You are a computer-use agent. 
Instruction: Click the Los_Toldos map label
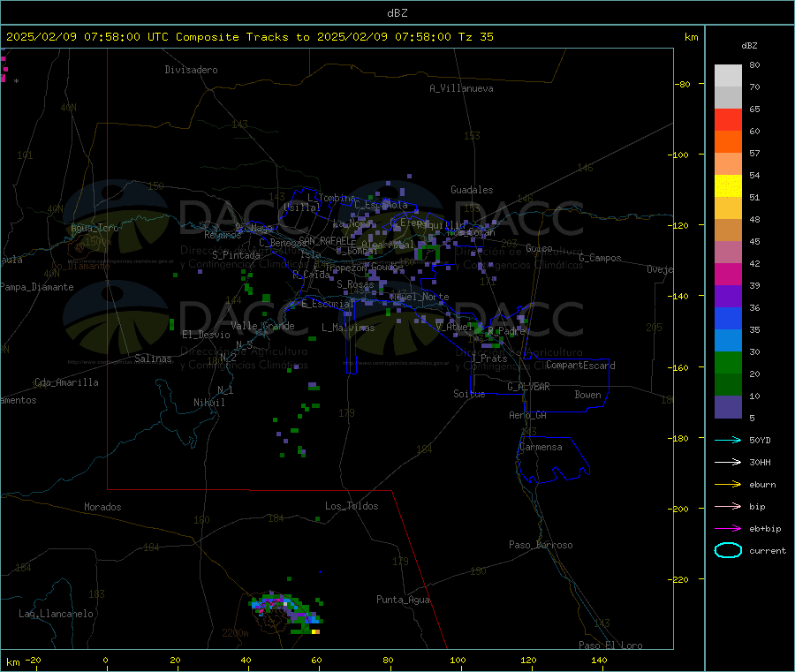pos(352,506)
